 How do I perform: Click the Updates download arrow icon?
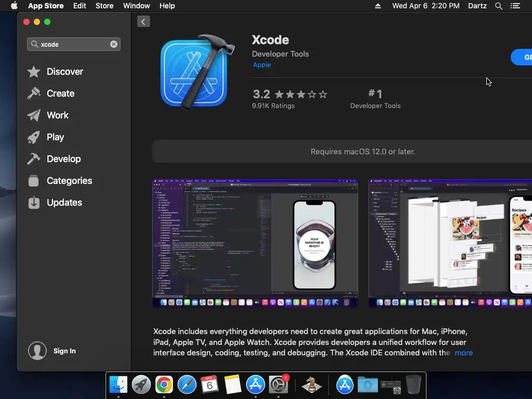pos(34,203)
